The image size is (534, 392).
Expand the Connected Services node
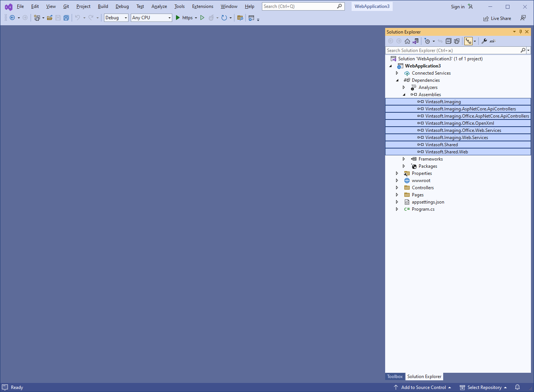tap(397, 73)
